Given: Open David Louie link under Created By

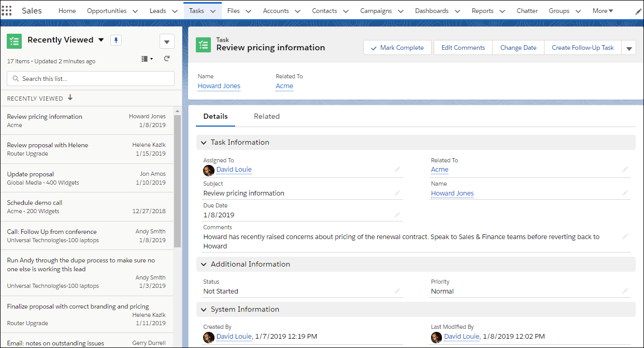Looking at the screenshot, I should coord(234,337).
